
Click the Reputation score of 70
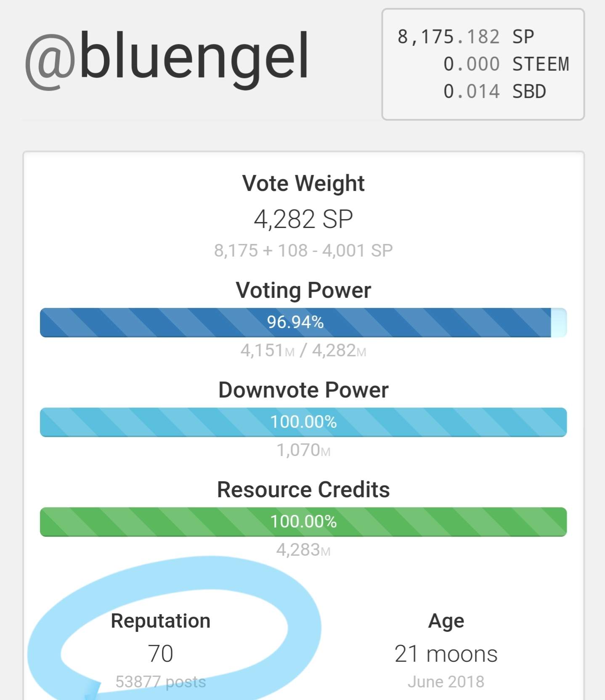160,654
